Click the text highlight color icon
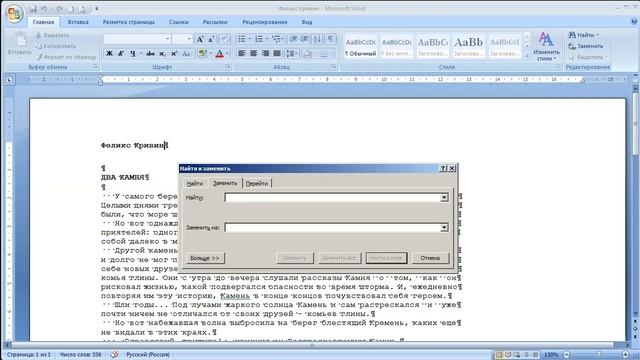 tap(202, 53)
